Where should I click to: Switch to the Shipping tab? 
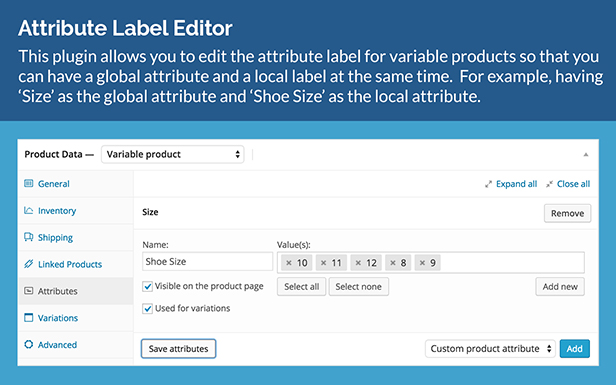point(76,237)
